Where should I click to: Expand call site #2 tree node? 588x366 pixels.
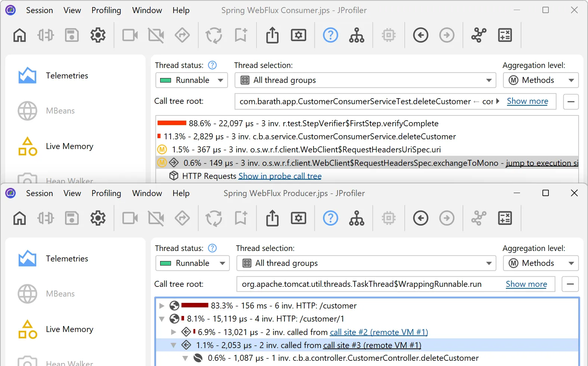[174, 332]
